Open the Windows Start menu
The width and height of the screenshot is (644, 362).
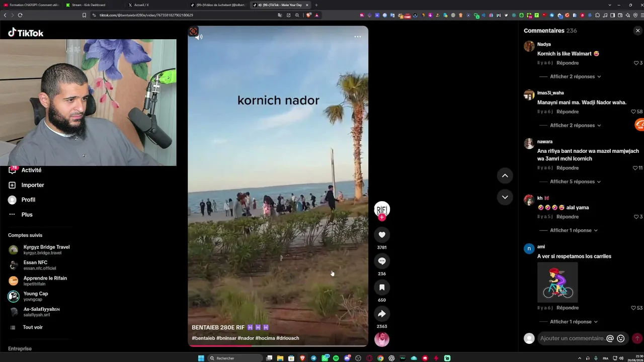[201, 358]
